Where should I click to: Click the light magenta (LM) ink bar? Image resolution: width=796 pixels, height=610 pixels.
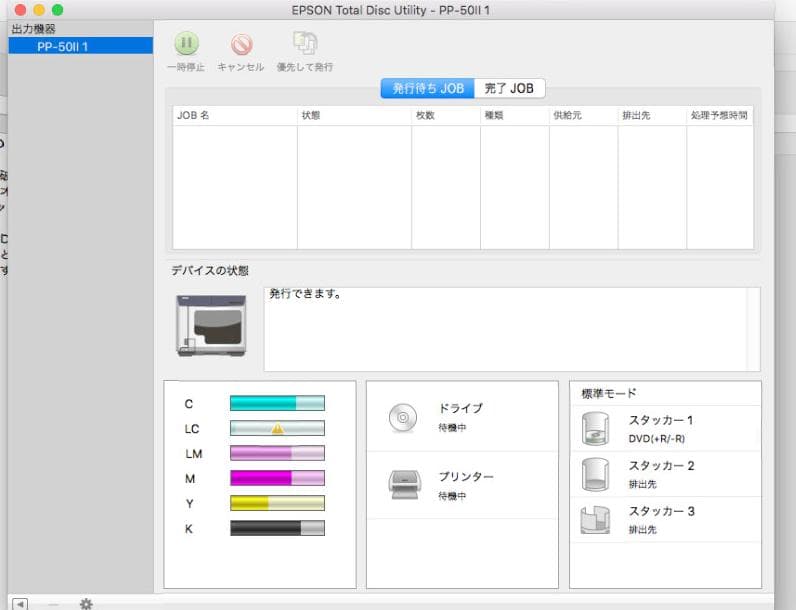point(277,453)
